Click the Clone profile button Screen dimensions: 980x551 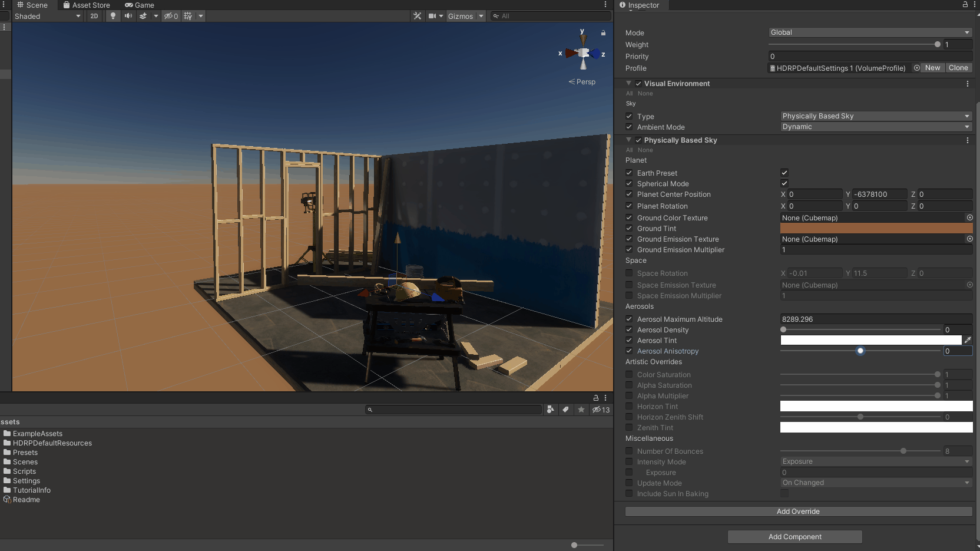tap(958, 68)
